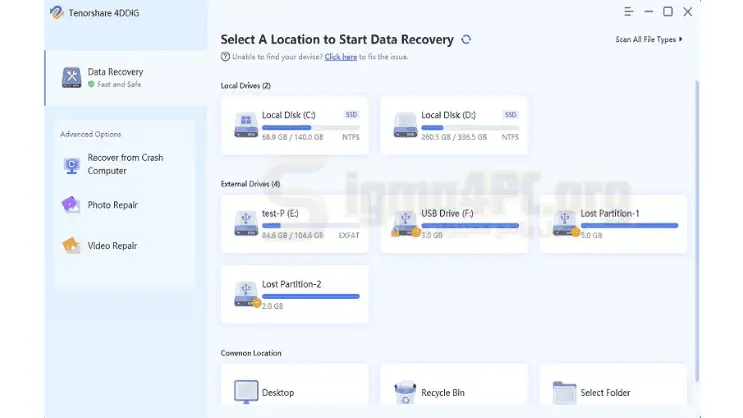743x418 pixels.
Task: Select the Local Disk (C:) card
Action: coord(295,126)
